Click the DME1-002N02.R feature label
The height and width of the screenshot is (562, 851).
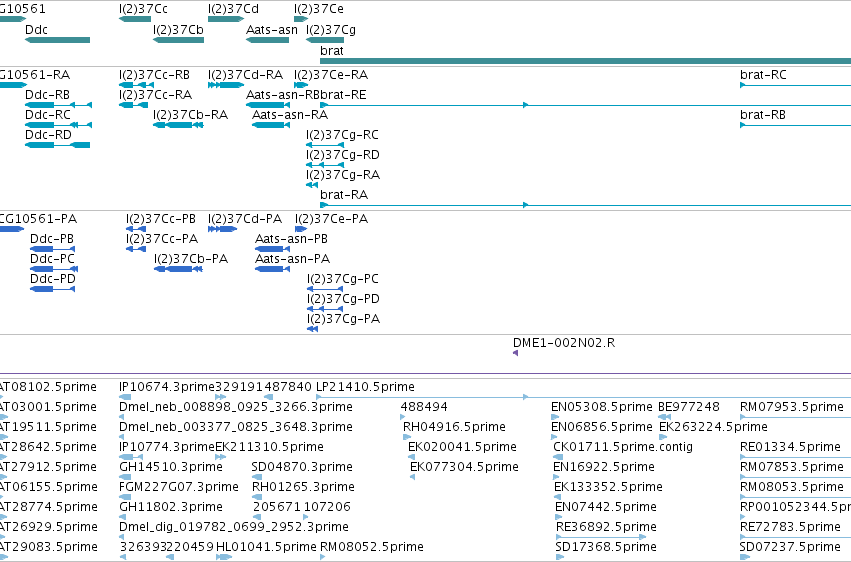click(x=564, y=343)
